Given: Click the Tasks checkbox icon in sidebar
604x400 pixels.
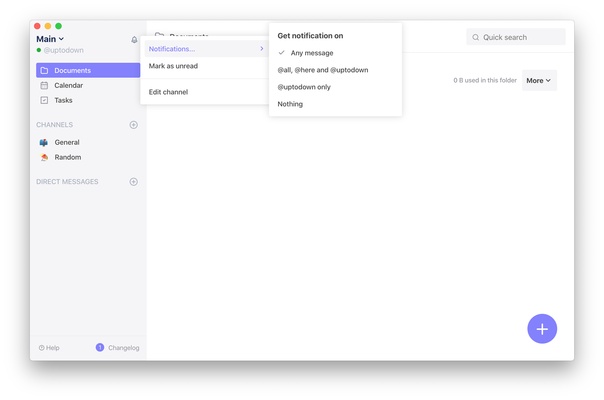Looking at the screenshot, I should [x=44, y=100].
